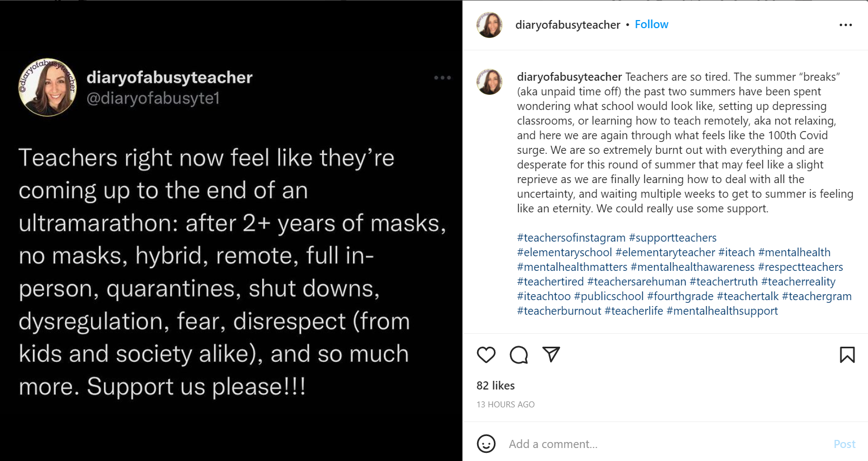Click the header profile avatar
868x461 pixels.
pos(490,25)
